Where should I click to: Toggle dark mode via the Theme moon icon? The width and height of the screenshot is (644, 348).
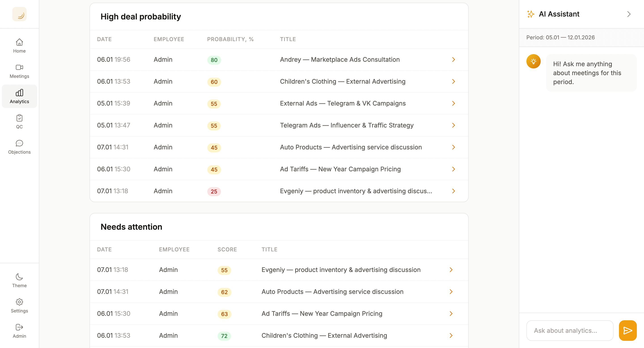(19, 277)
